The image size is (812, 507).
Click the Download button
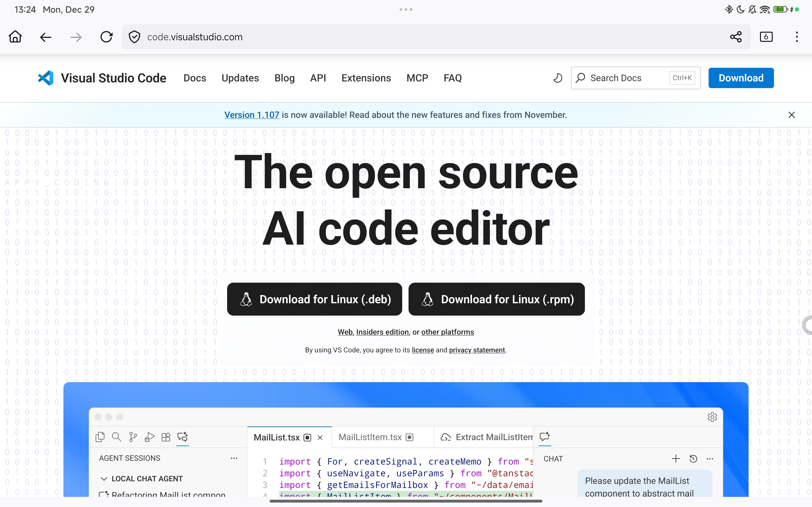(x=741, y=78)
